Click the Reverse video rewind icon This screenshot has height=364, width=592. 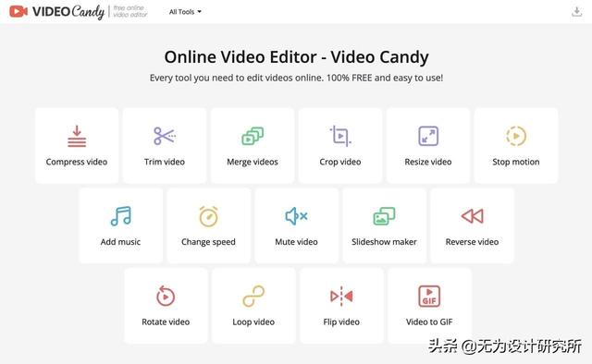[473, 216]
